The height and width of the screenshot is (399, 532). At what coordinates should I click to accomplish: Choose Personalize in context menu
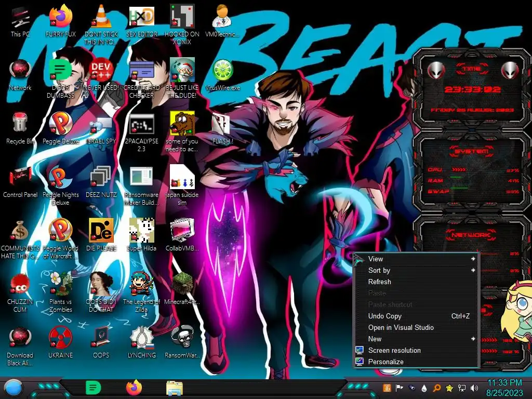click(x=416, y=362)
